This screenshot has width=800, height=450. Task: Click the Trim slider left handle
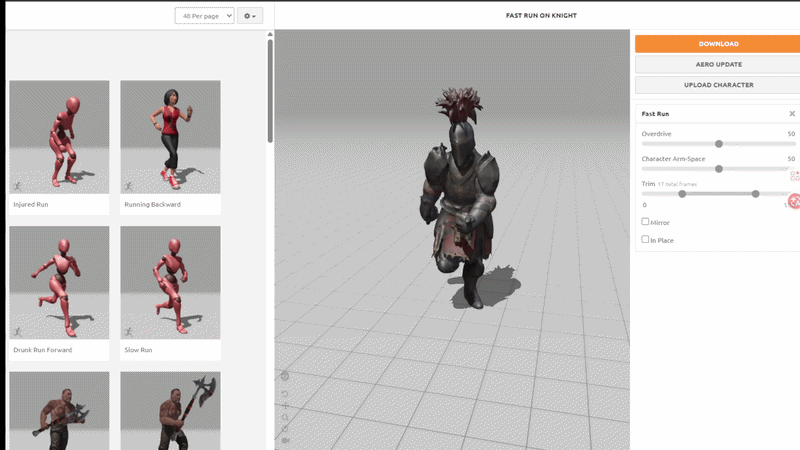(x=682, y=194)
